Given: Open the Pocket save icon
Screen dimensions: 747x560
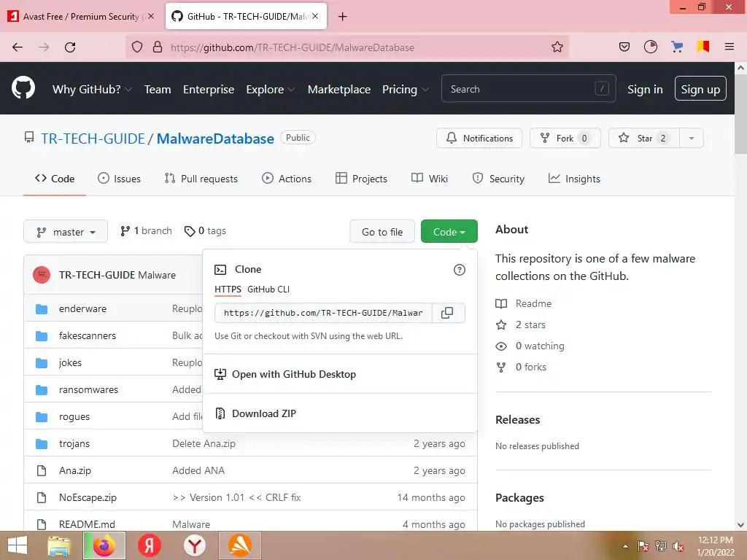Looking at the screenshot, I should 624,47.
